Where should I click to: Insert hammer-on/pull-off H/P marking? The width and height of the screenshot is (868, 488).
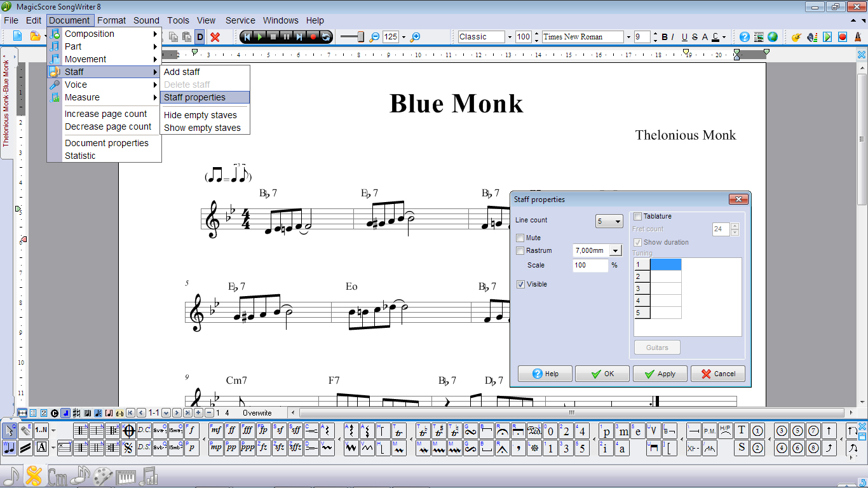726,430
